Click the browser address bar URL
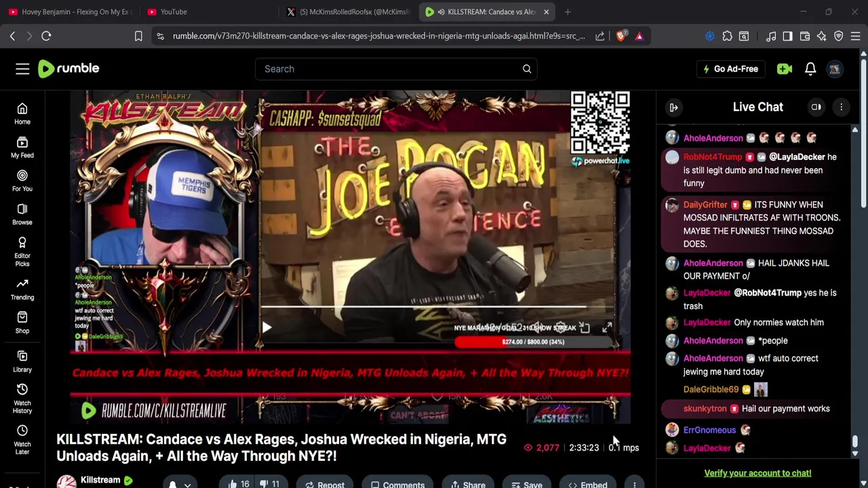The height and width of the screenshot is (488, 868). [x=378, y=36]
